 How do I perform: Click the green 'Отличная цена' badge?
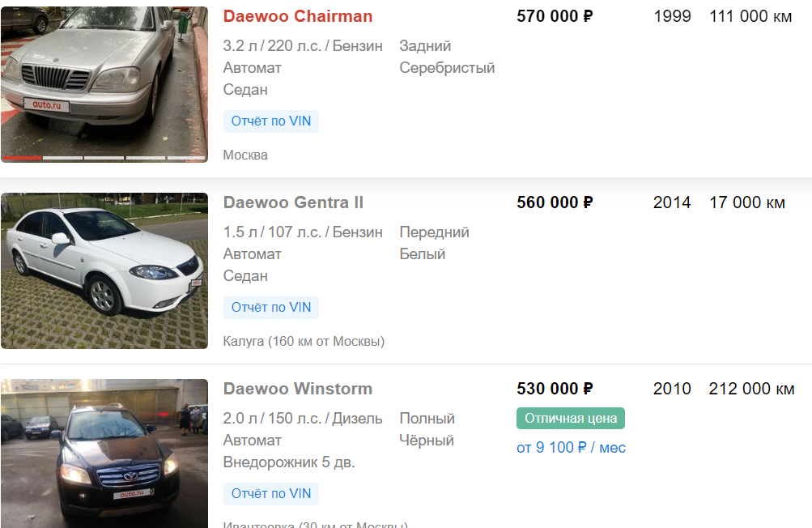click(x=571, y=419)
